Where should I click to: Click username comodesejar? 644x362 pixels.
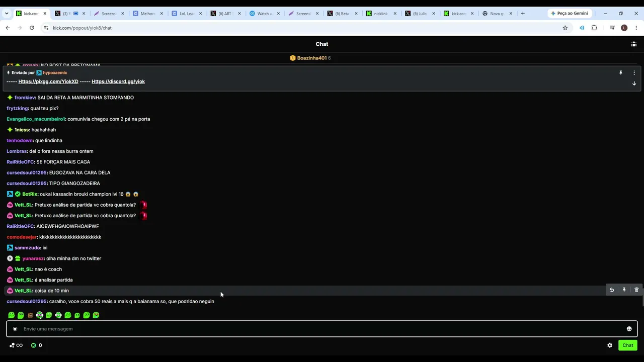click(x=22, y=237)
